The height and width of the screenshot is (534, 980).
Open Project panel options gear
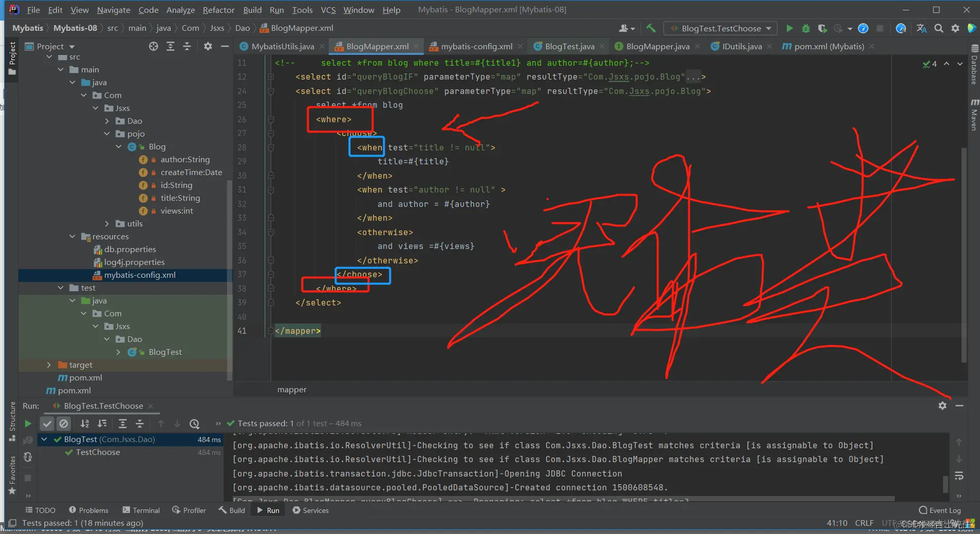point(208,46)
